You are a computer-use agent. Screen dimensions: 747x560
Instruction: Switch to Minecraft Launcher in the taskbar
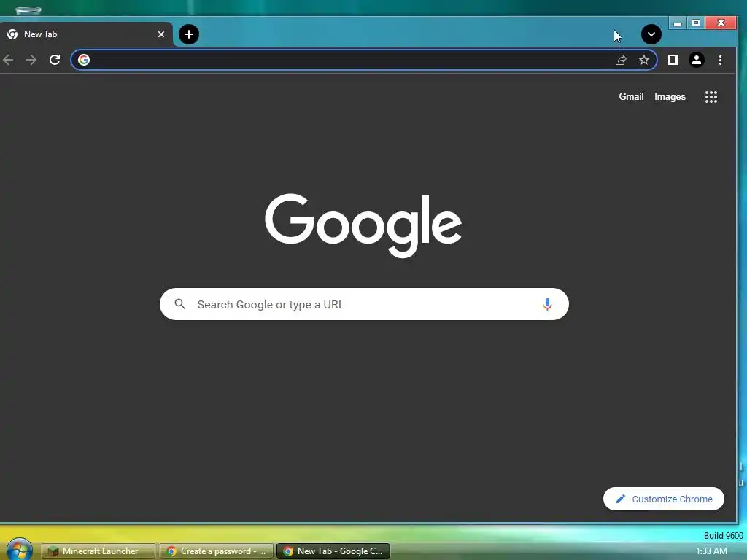pyautogui.click(x=98, y=551)
